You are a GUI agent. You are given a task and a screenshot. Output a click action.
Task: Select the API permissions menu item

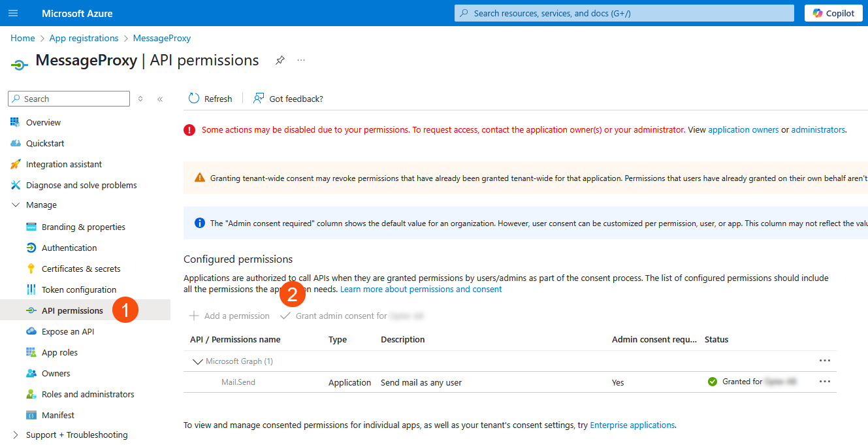[85, 310]
